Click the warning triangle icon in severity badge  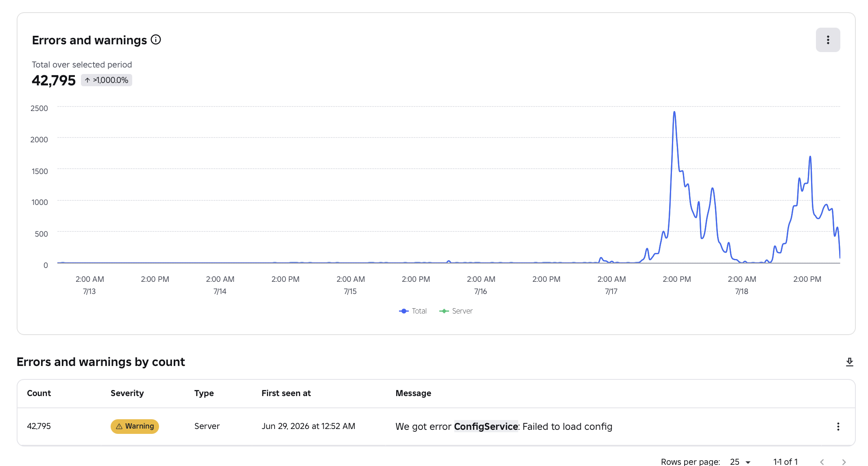(119, 426)
